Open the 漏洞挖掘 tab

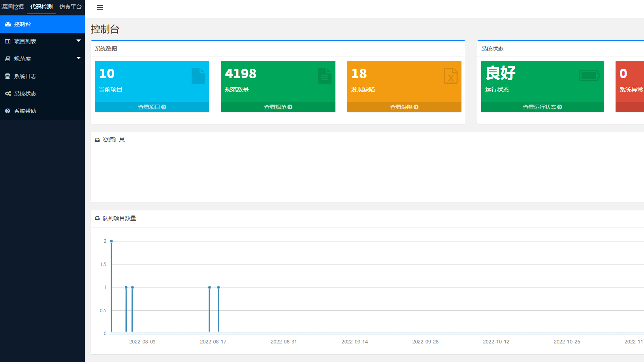(13, 7)
